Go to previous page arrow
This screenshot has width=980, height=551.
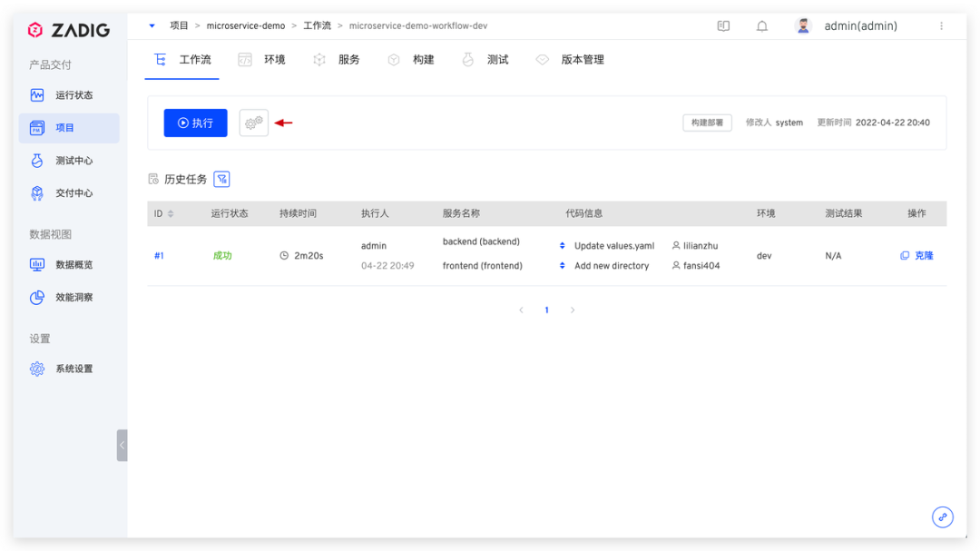[521, 310]
